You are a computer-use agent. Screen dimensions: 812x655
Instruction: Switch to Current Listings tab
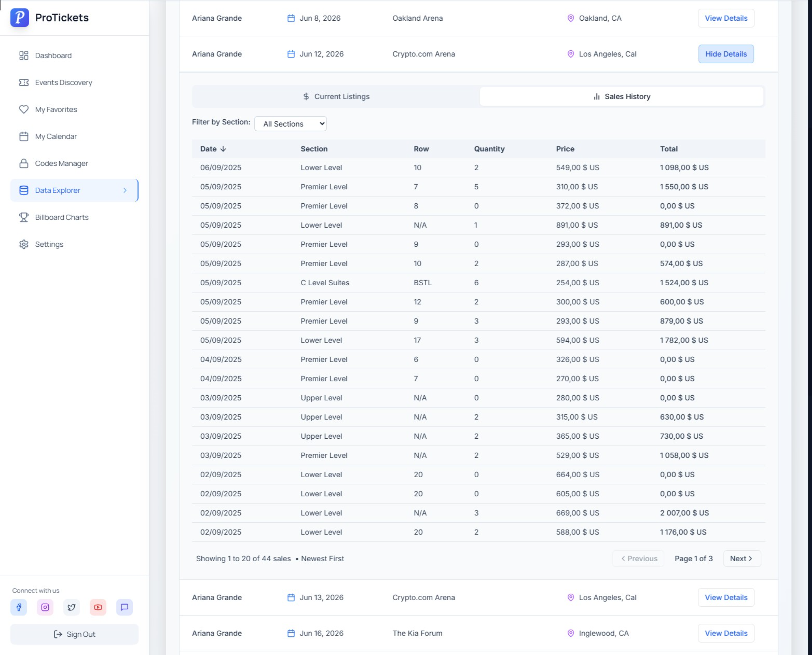coord(336,97)
